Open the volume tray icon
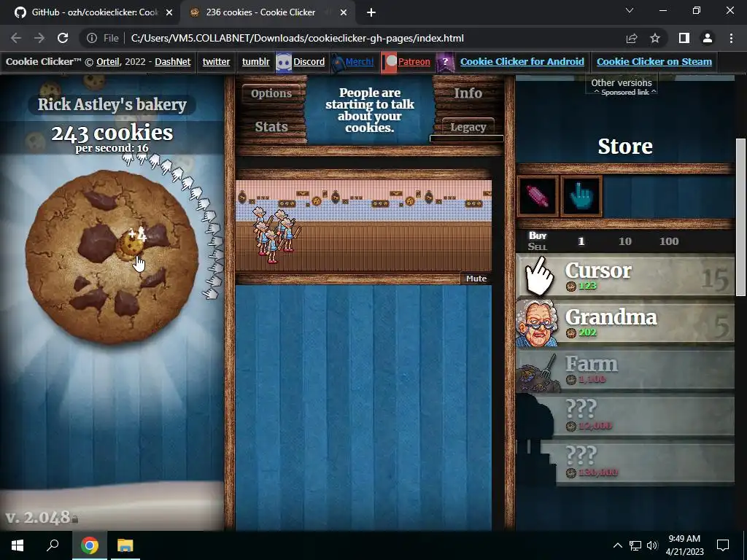Image resolution: width=747 pixels, height=560 pixels. click(x=652, y=545)
